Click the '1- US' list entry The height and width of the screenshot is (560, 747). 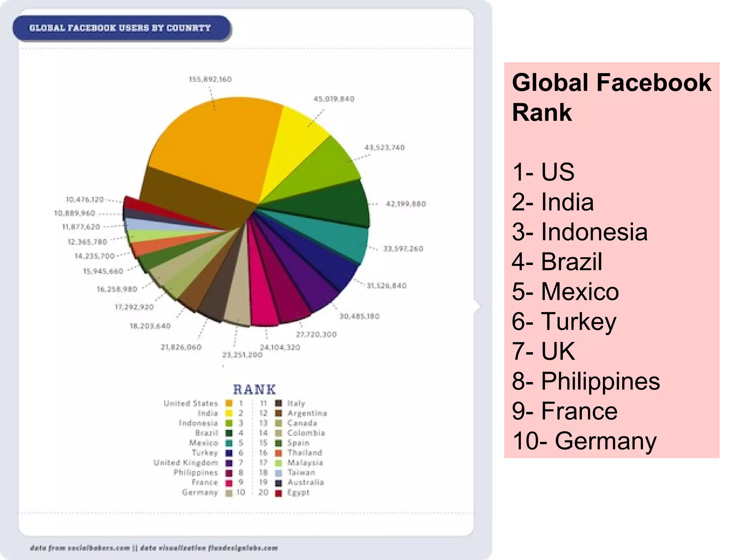(543, 172)
